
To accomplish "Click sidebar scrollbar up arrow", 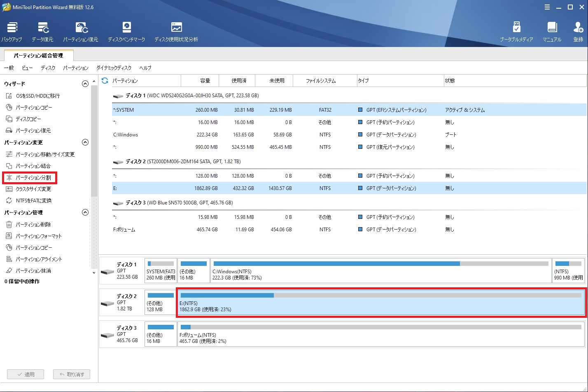I will click(94, 81).
